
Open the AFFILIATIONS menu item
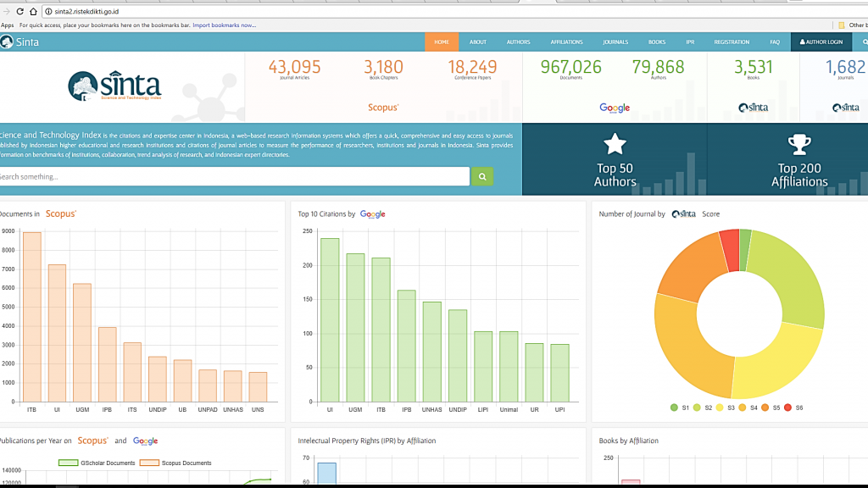(566, 42)
